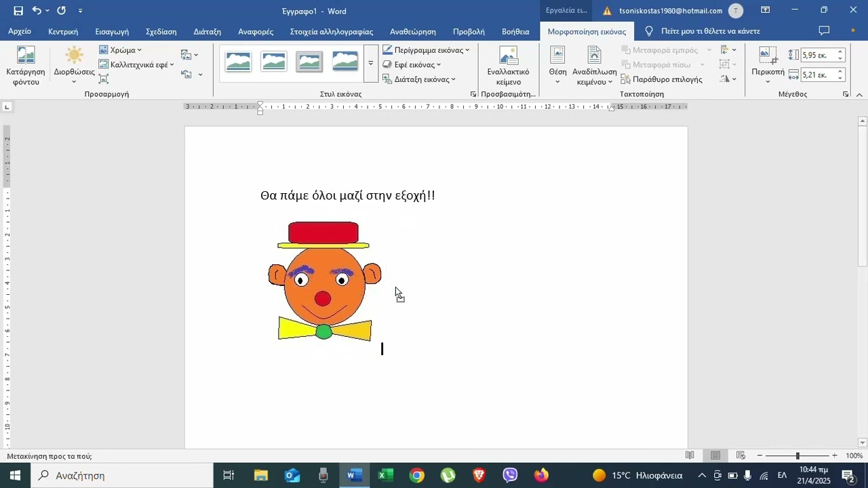
Task: Click the Save icon in quick access toolbar
Action: [18, 11]
